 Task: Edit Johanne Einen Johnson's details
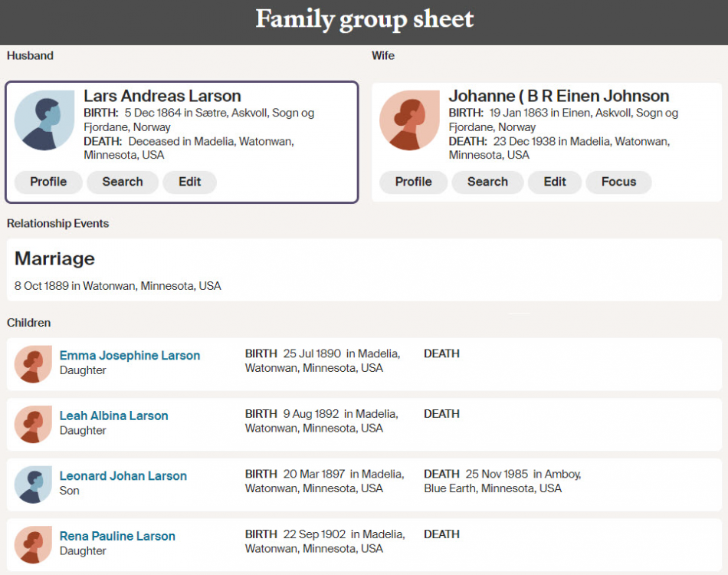pos(554,182)
